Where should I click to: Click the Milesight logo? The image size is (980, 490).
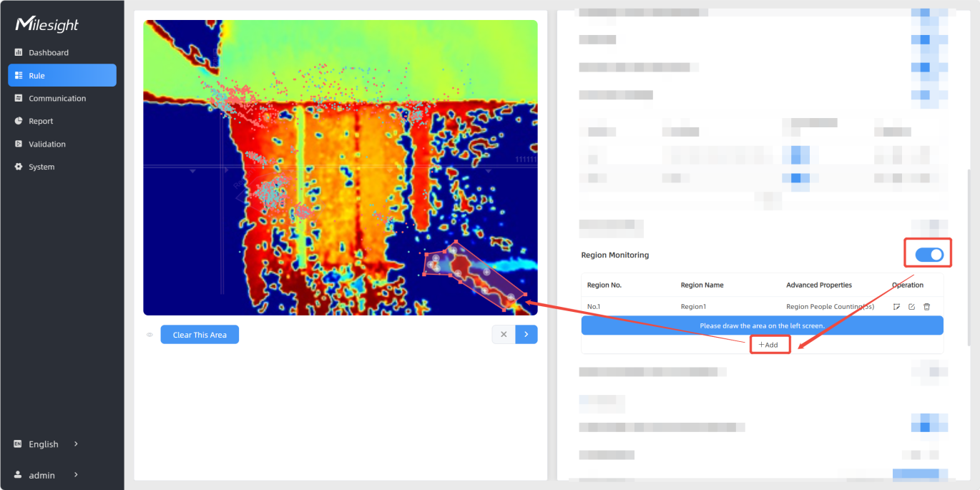click(x=47, y=24)
